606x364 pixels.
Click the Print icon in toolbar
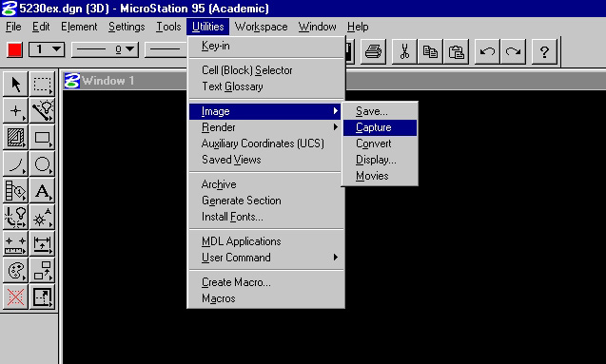(373, 51)
